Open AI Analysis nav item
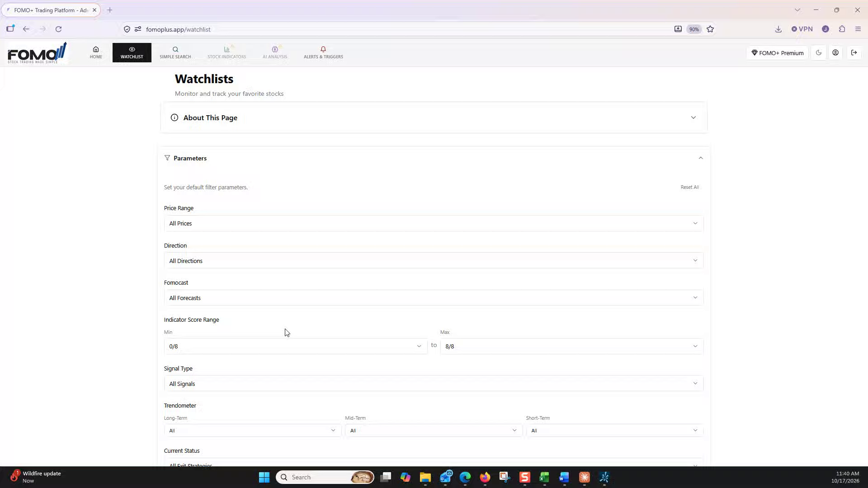Image resolution: width=868 pixels, height=488 pixels. 275,52
